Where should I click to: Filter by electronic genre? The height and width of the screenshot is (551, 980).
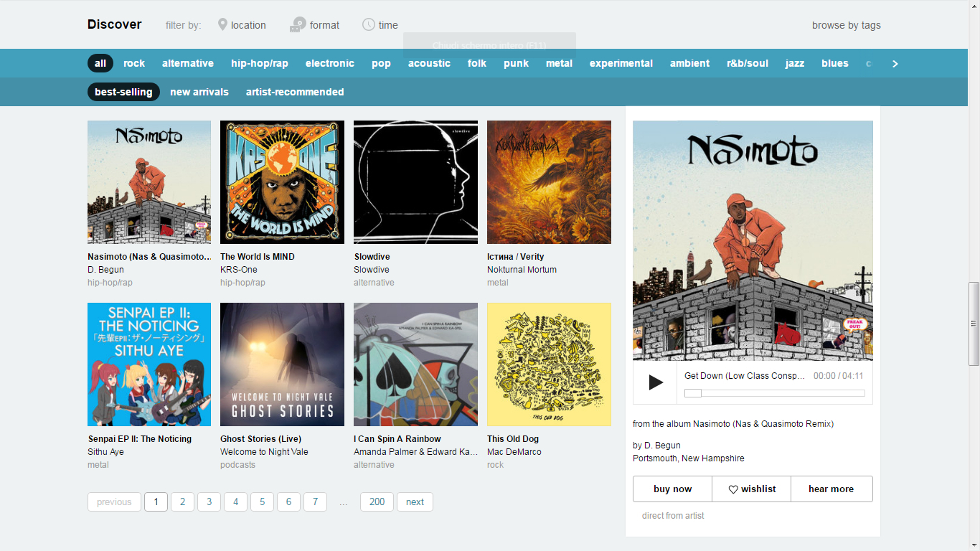coord(330,63)
